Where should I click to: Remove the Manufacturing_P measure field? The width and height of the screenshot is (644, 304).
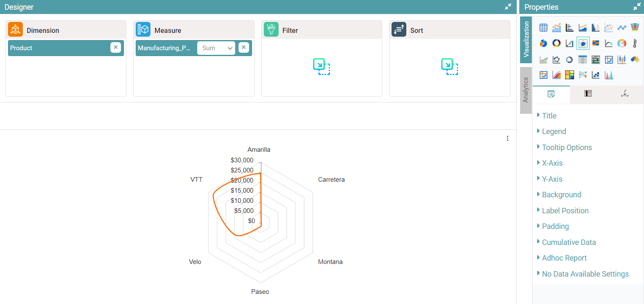coord(244,48)
